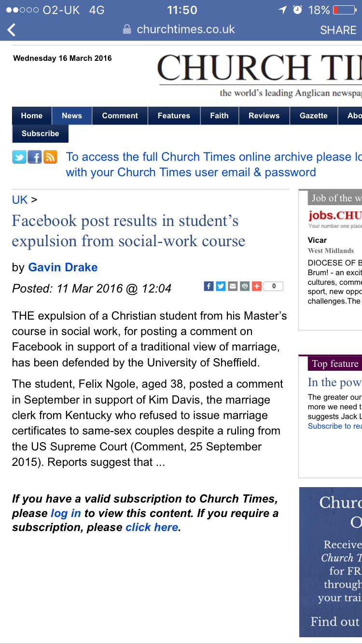Select the Reviews navigation tab
362x644 pixels.
(264, 116)
